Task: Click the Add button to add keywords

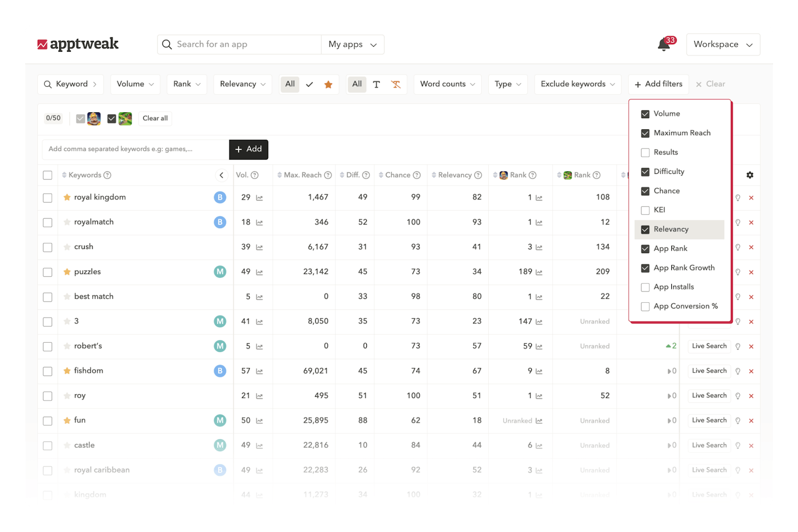Action: [249, 149]
